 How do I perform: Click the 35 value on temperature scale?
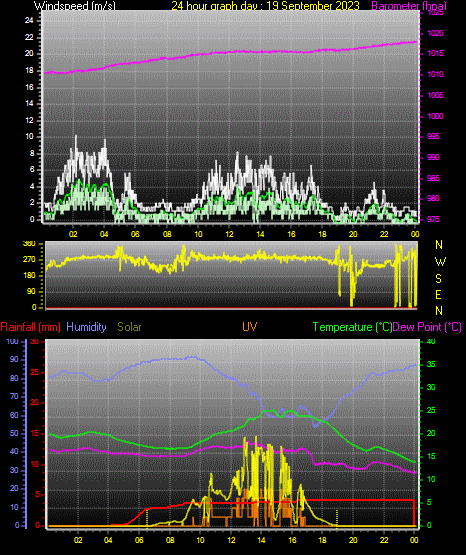tap(431, 364)
